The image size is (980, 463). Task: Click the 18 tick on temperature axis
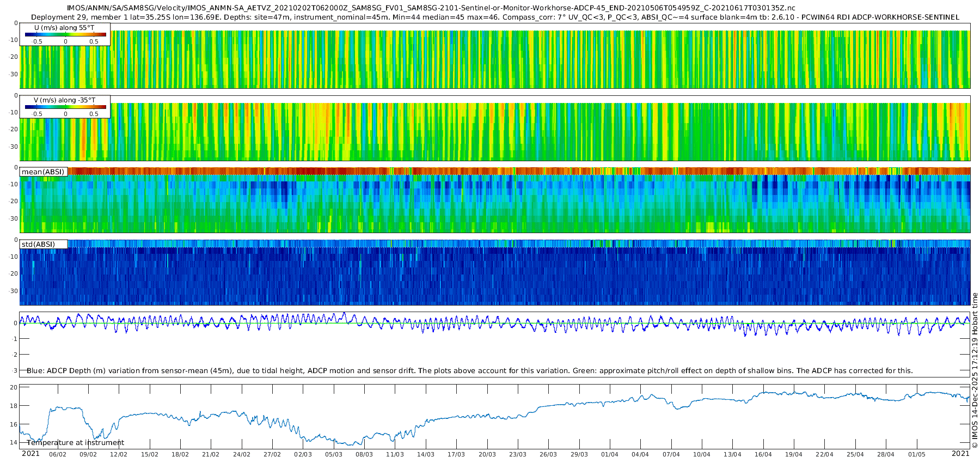click(14, 406)
